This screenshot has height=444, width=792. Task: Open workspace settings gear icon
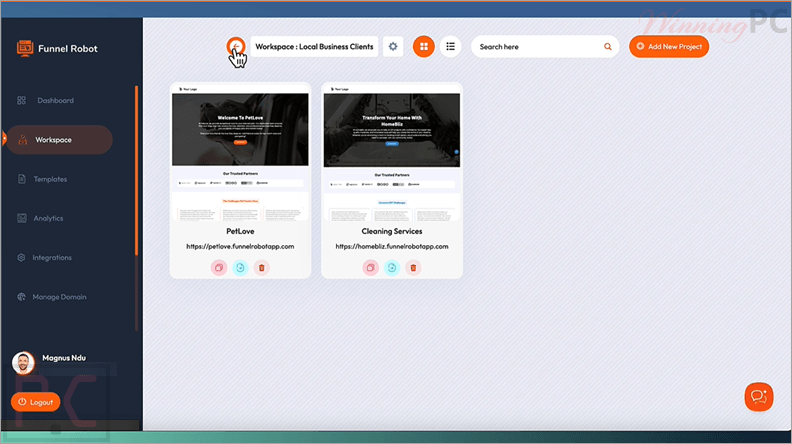click(x=393, y=46)
